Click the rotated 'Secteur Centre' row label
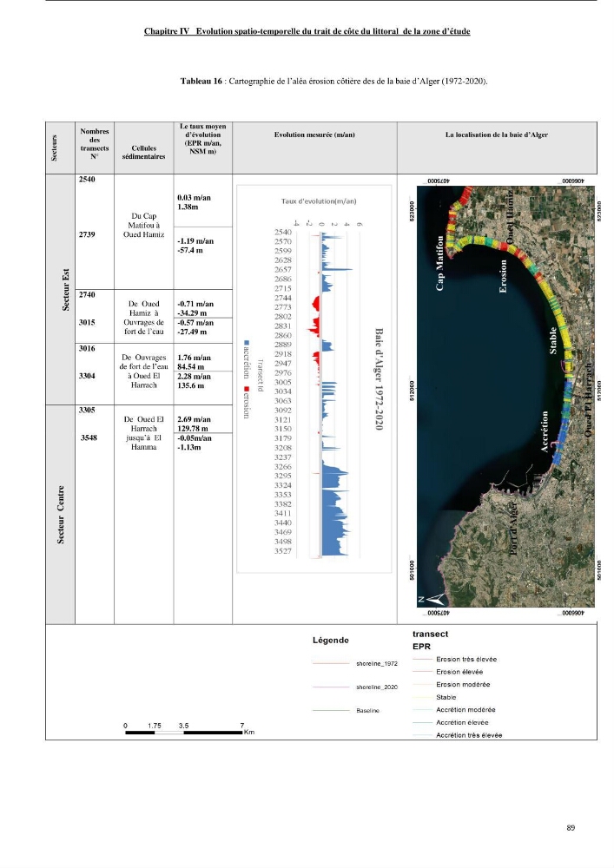Image resolution: width=614 pixels, height=868 pixels. click(x=61, y=514)
